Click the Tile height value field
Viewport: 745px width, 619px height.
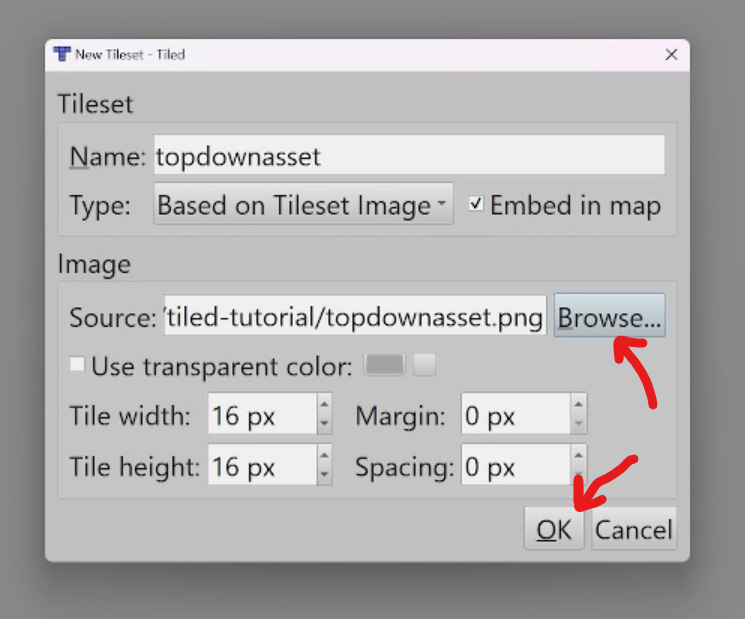pyautogui.click(x=262, y=466)
